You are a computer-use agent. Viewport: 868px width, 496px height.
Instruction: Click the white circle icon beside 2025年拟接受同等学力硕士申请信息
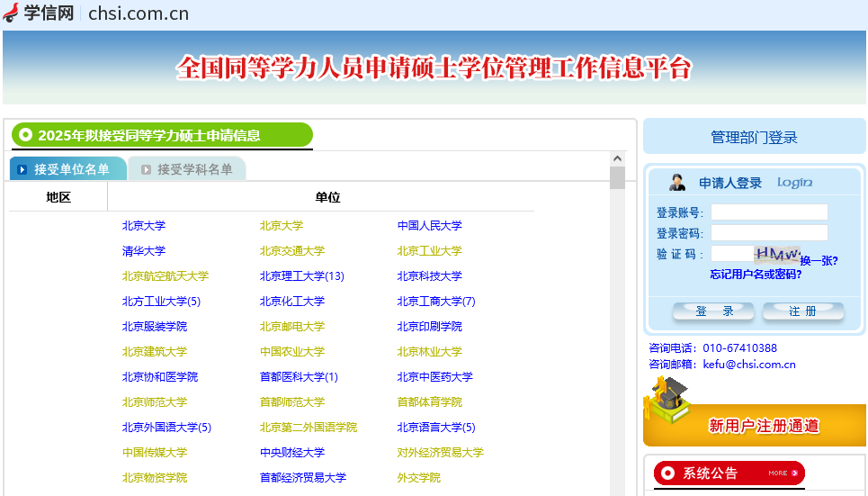tap(25, 135)
